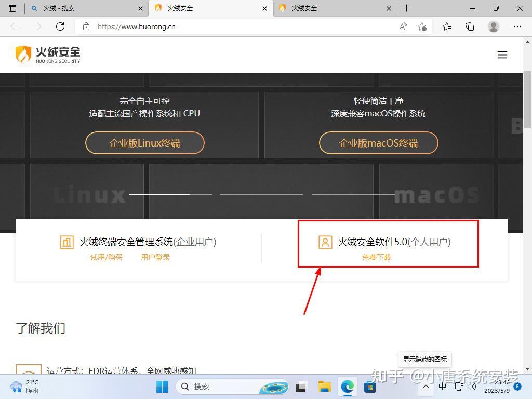
Task: Open the browser profile avatar
Action: click(x=494, y=26)
